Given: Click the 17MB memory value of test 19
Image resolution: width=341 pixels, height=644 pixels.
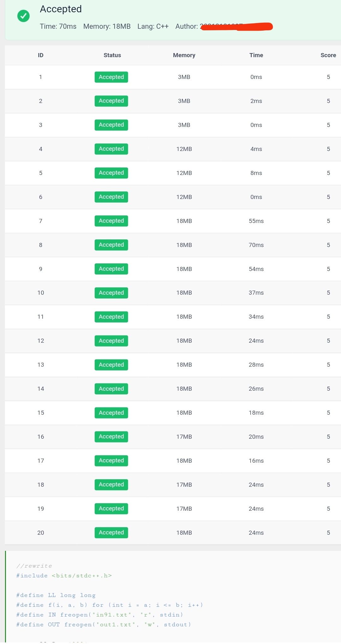Looking at the screenshot, I should click(x=184, y=509).
